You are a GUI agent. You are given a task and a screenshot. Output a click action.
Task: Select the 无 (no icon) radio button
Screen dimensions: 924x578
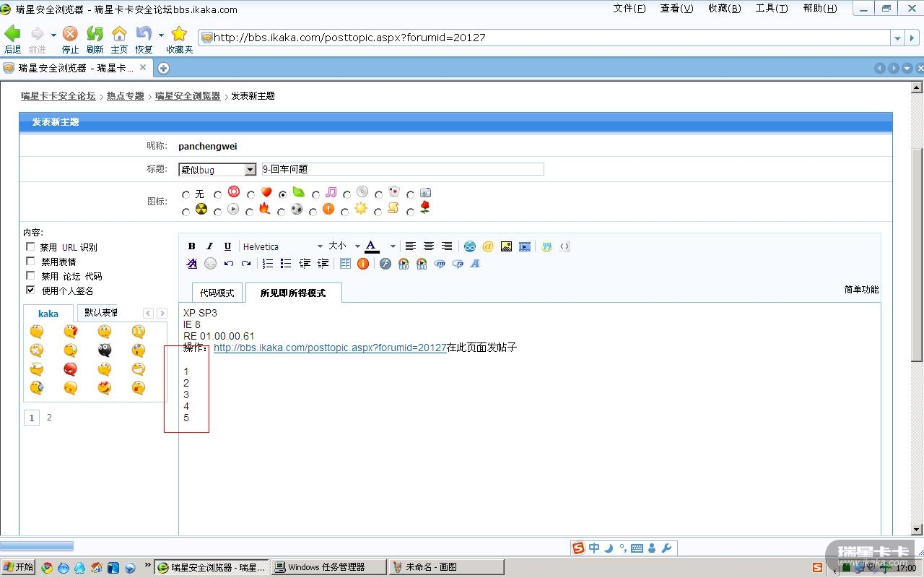pos(186,194)
